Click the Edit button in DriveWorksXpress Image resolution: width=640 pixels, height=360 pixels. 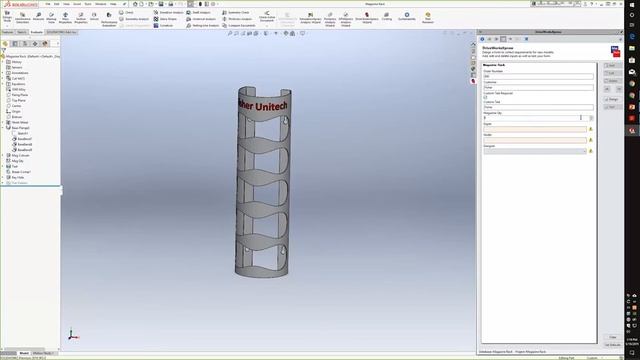click(612, 73)
